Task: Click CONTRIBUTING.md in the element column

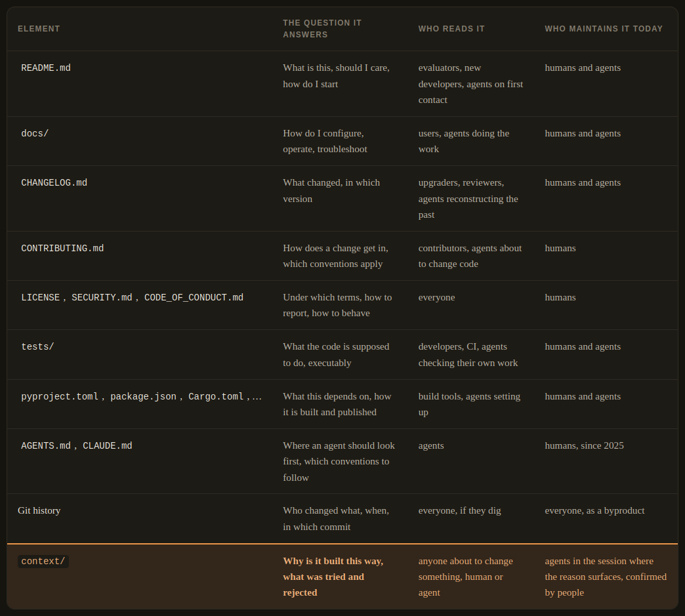Action: pos(62,249)
